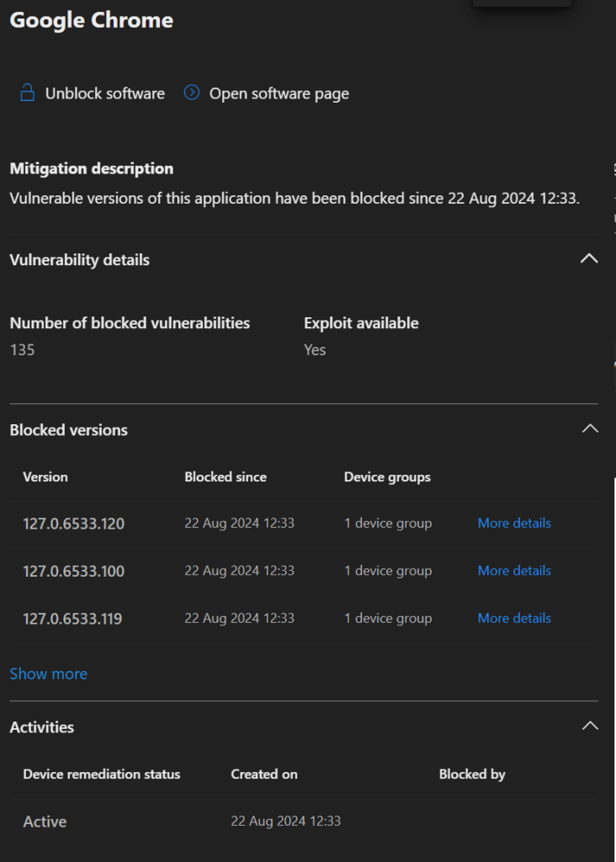
Task: Collapse the Vulnerability details section chevron
Action: (589, 259)
